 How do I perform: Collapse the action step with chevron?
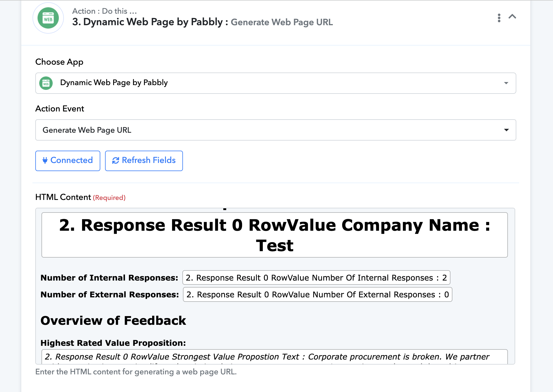(x=512, y=17)
